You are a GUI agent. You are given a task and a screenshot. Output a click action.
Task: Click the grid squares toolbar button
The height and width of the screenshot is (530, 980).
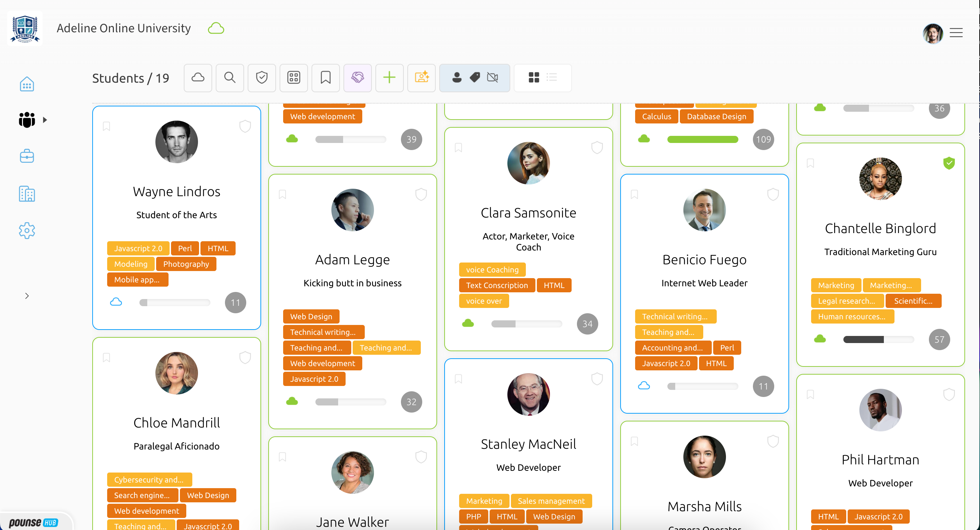[x=294, y=78]
